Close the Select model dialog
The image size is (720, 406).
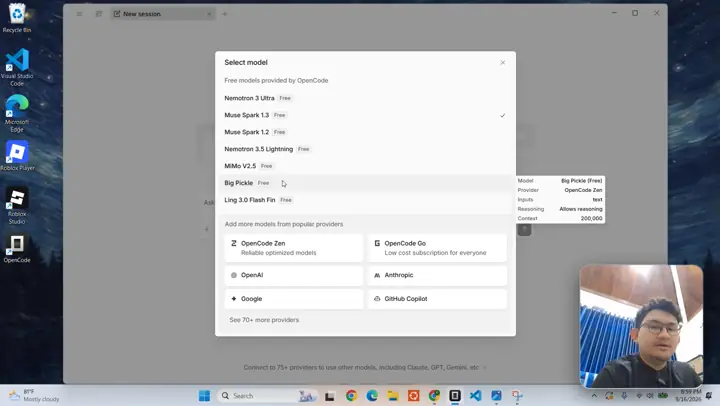(x=502, y=62)
